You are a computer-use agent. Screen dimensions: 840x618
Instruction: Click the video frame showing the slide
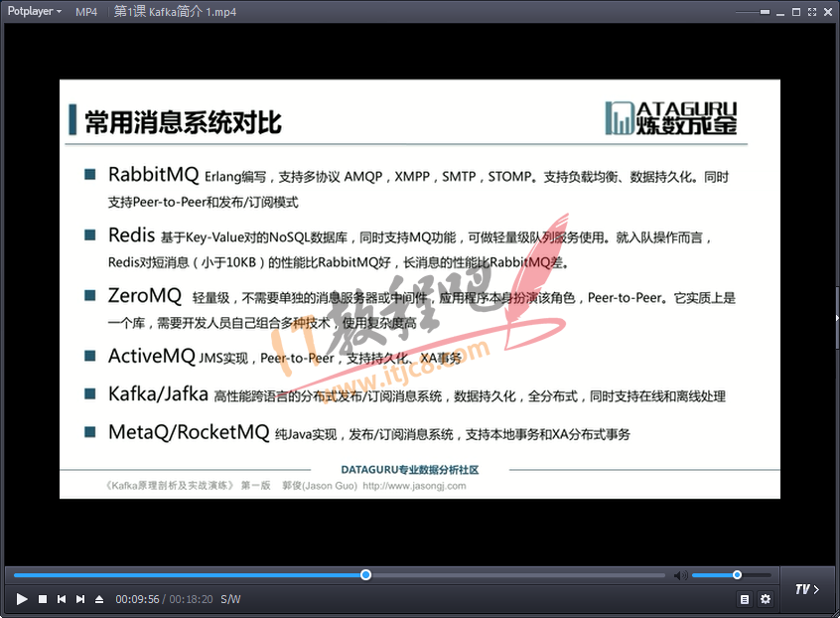[419, 289]
